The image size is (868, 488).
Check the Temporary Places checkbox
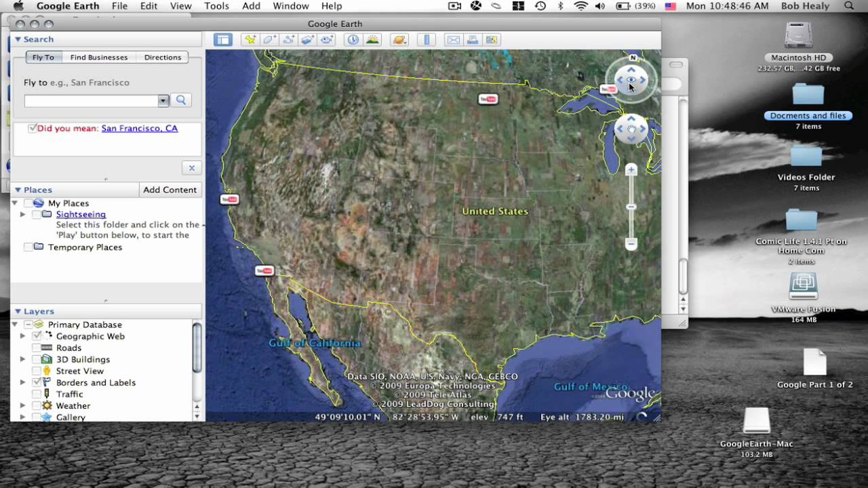28,247
